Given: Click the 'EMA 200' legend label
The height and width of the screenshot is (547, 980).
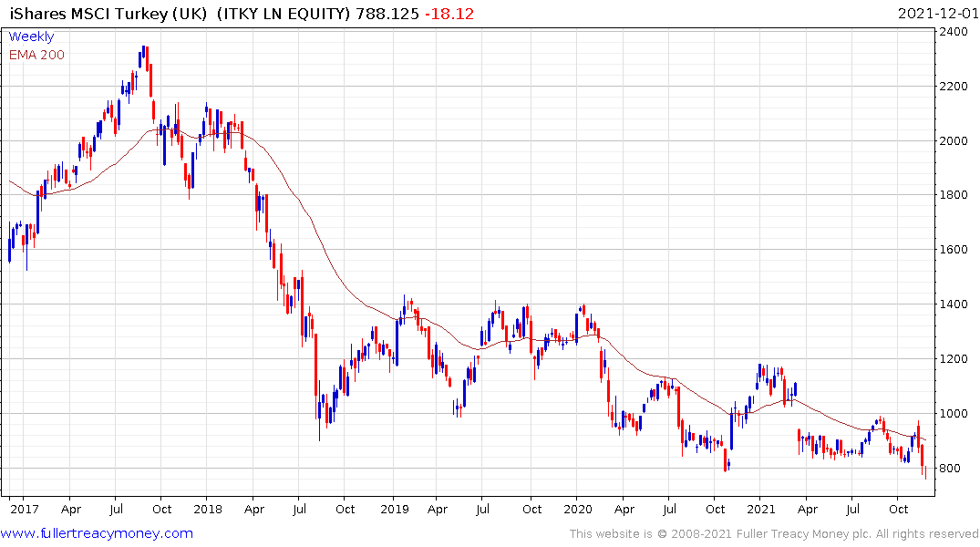Looking at the screenshot, I should pos(36,55).
